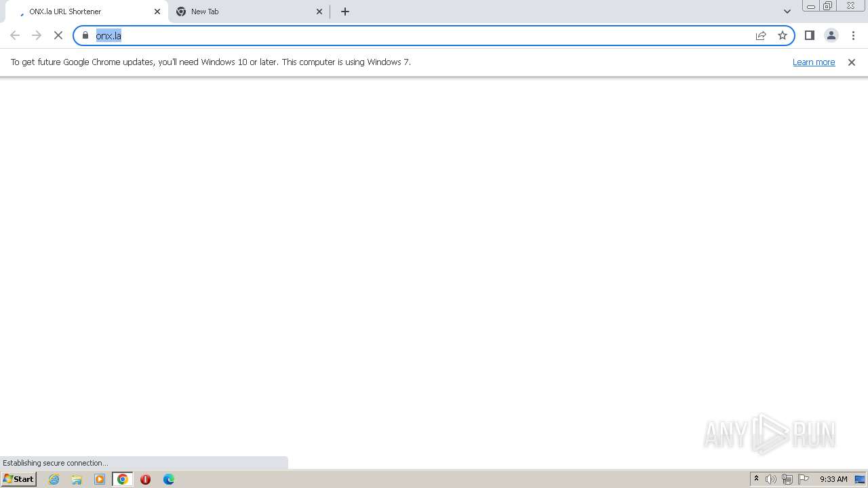Open Opera from the taskbar
Screen dimensions: 868x488
click(145, 479)
